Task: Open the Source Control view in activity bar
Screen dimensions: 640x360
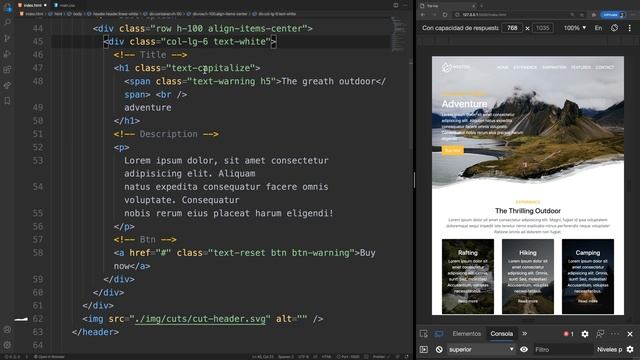Action: (7, 38)
